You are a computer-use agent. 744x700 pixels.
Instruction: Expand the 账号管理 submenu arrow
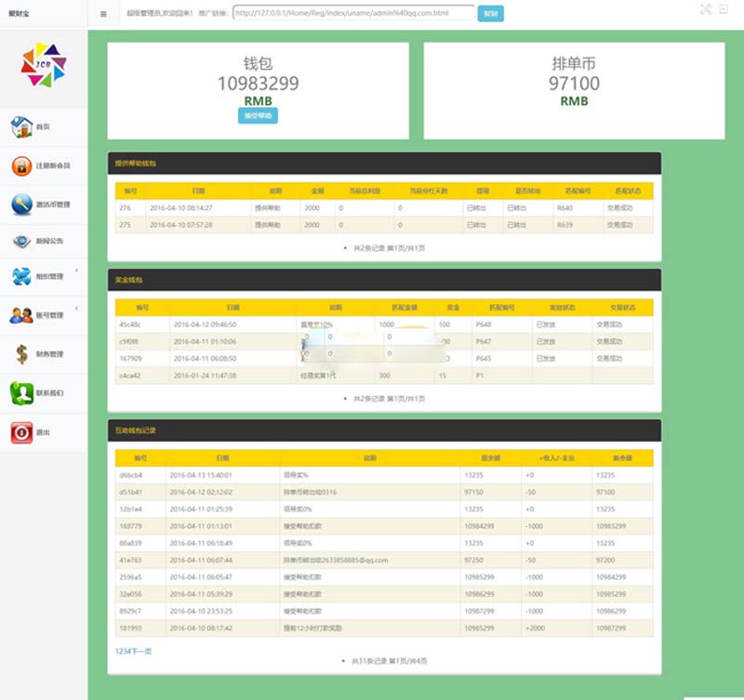(76, 308)
